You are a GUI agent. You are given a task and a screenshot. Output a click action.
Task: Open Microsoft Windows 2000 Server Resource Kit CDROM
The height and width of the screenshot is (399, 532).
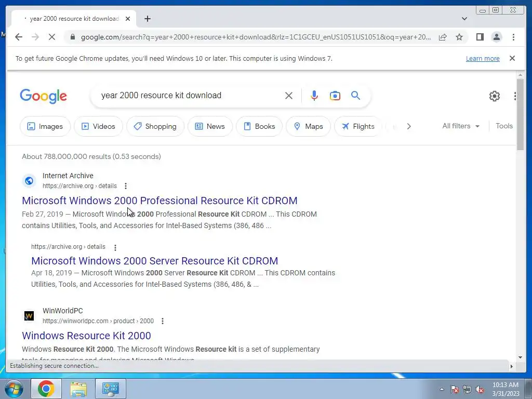pos(154,261)
